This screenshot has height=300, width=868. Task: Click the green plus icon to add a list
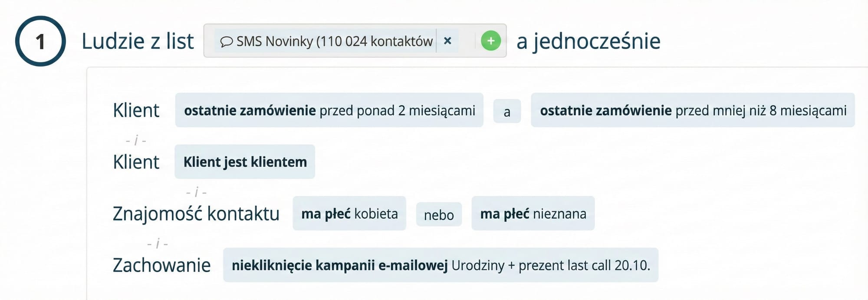[491, 41]
